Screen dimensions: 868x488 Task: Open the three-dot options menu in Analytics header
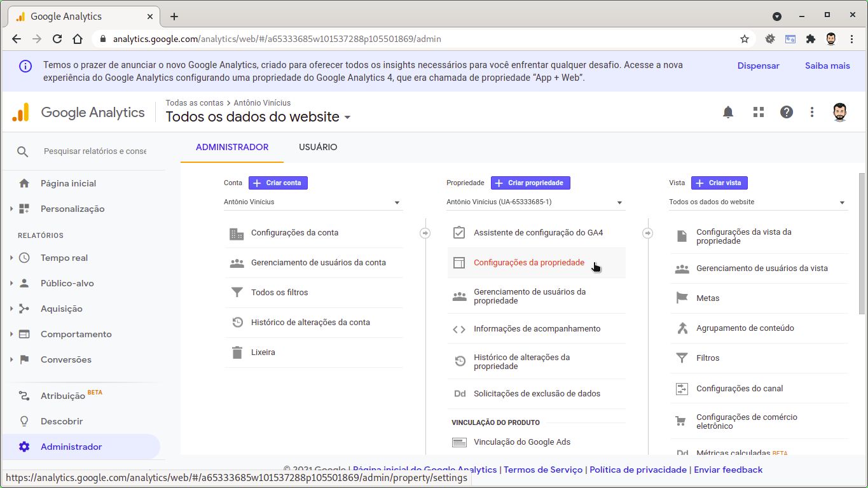pos(812,113)
